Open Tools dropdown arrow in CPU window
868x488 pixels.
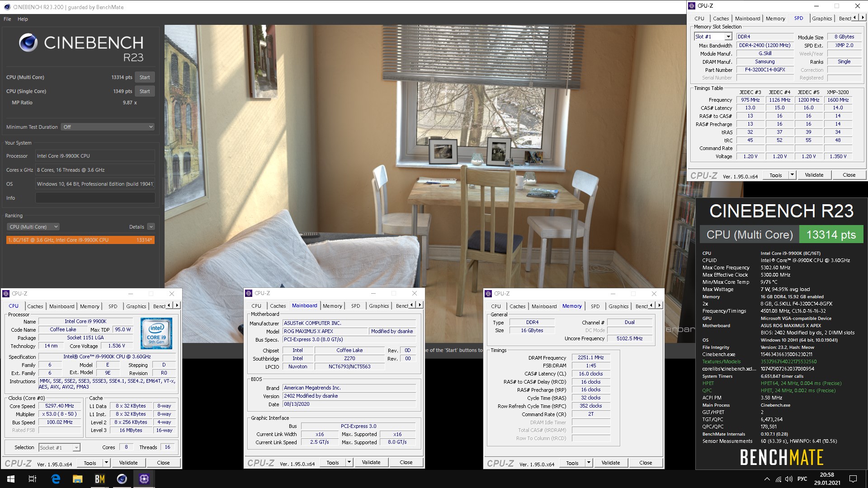coord(106,463)
